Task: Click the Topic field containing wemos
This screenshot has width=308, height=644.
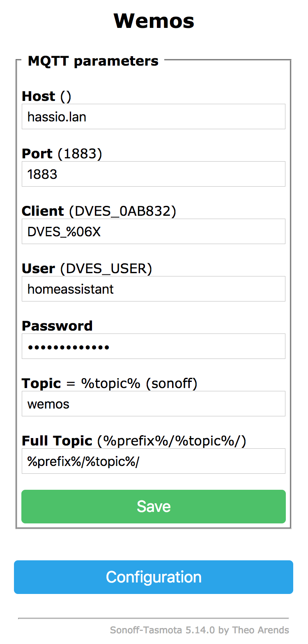Action: [153, 404]
